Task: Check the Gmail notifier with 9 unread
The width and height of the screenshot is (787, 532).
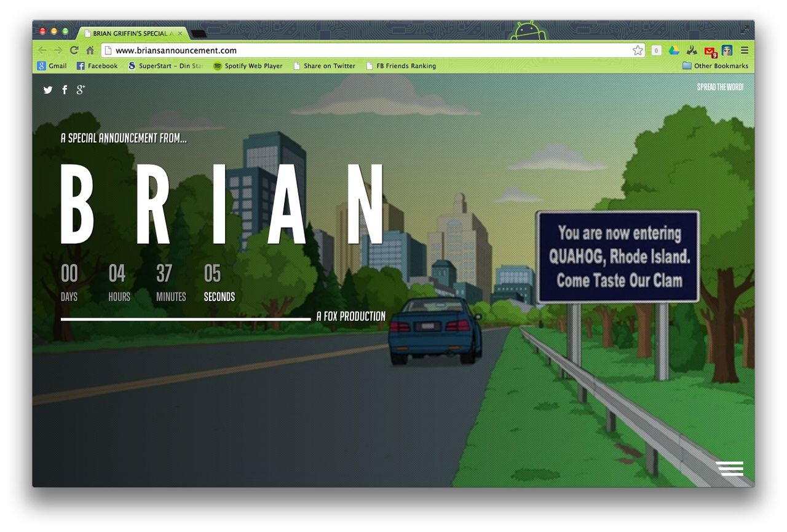Action: pyautogui.click(x=710, y=51)
